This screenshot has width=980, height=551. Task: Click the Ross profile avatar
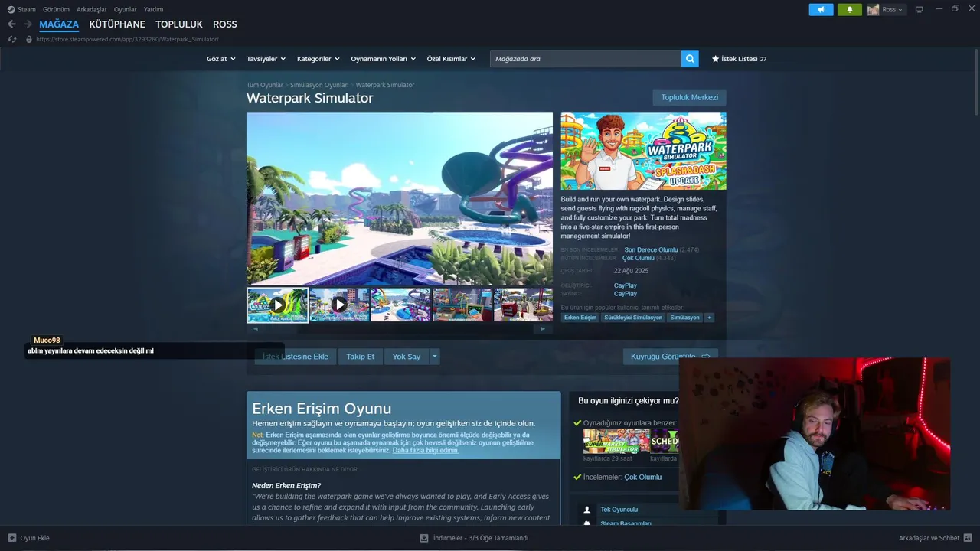click(x=873, y=9)
